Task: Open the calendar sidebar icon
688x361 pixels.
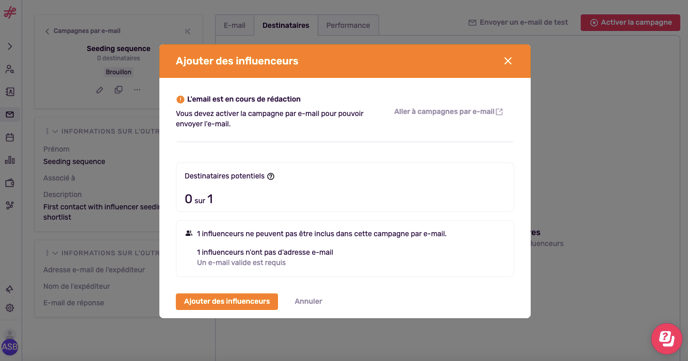Action: (10, 137)
